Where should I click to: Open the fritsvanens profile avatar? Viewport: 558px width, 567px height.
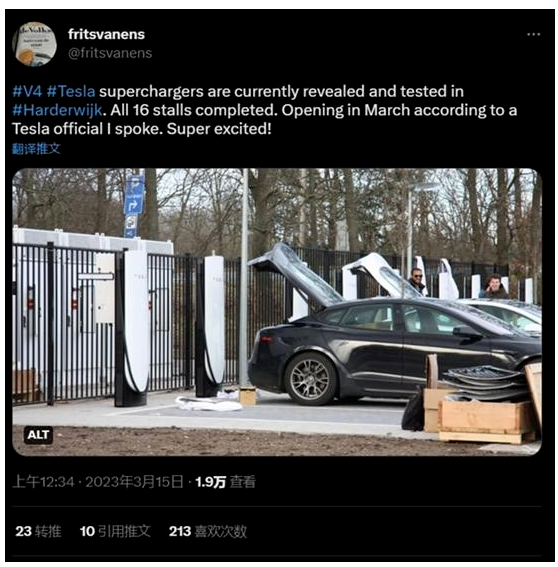tap(34, 44)
